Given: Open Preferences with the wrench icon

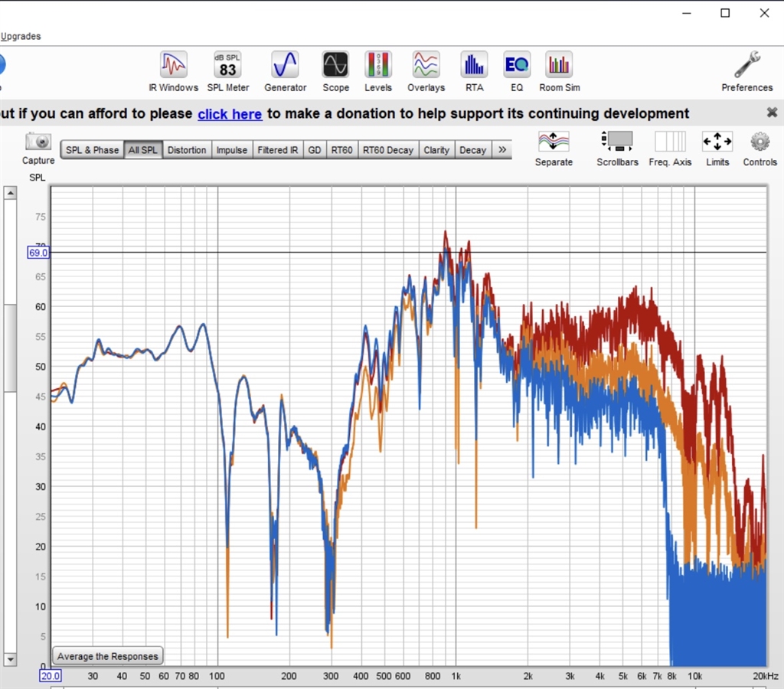Looking at the screenshot, I should tap(747, 71).
